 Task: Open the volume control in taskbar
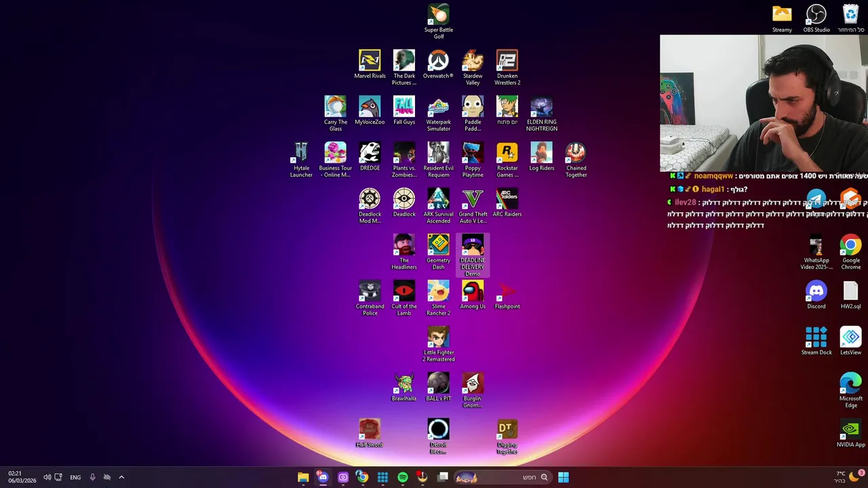[x=47, y=477]
